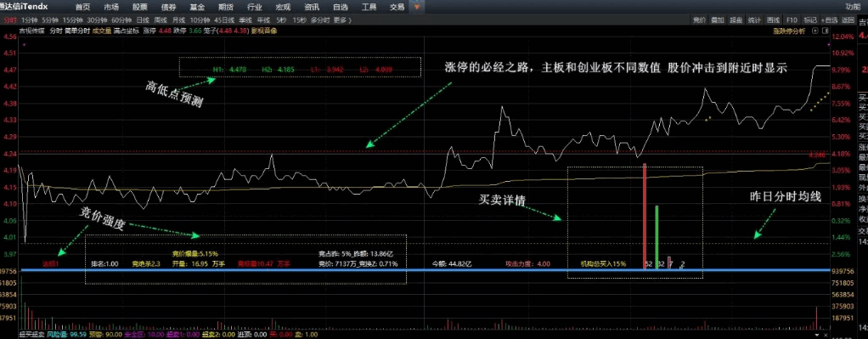Click the up-arrow icon beside 涨跌停分析
Screen dimensions: 868x339
[x=815, y=31]
